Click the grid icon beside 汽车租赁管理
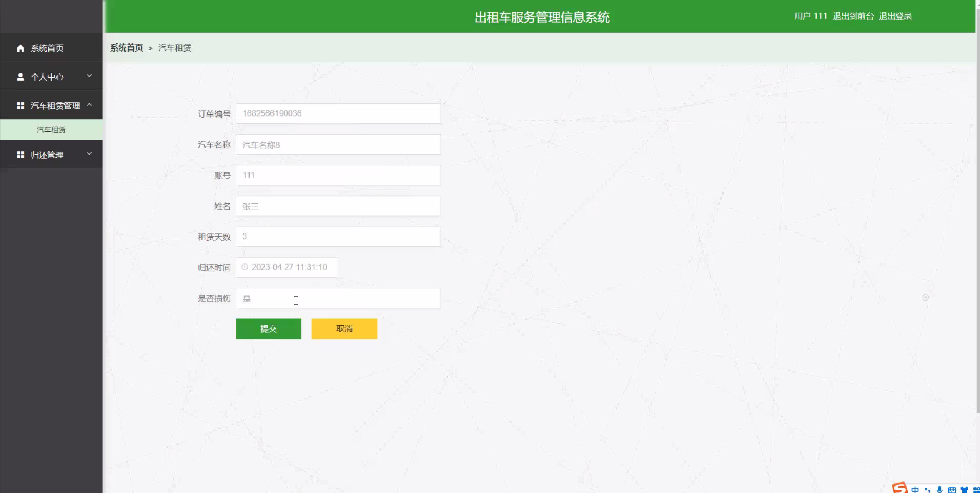Image resolution: width=980 pixels, height=493 pixels. (20, 105)
